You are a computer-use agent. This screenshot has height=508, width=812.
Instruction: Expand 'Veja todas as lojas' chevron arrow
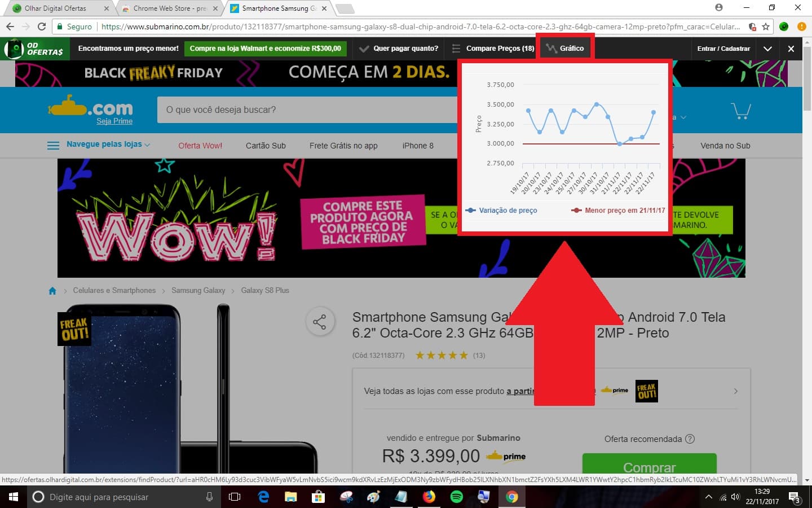[735, 391]
